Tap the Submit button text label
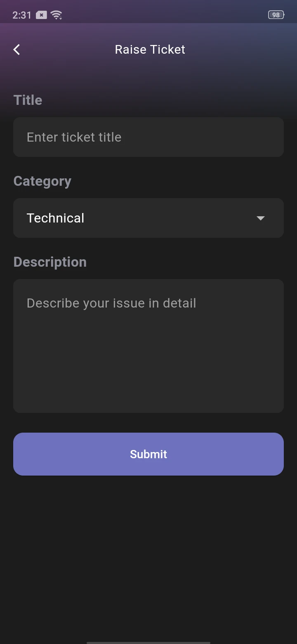Screen dimensions: 297x644 (148, 454)
